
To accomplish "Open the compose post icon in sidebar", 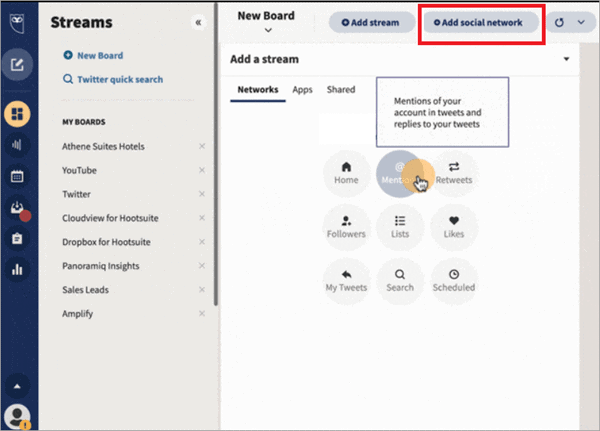I will pyautogui.click(x=18, y=67).
